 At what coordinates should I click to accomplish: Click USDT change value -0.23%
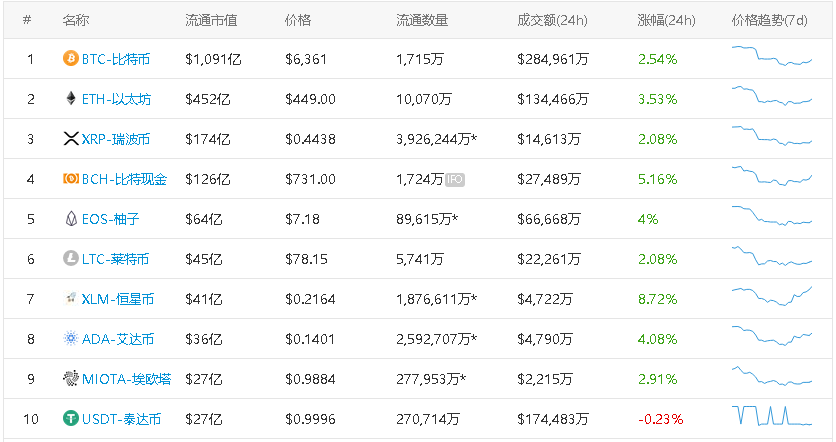pyautogui.click(x=661, y=419)
